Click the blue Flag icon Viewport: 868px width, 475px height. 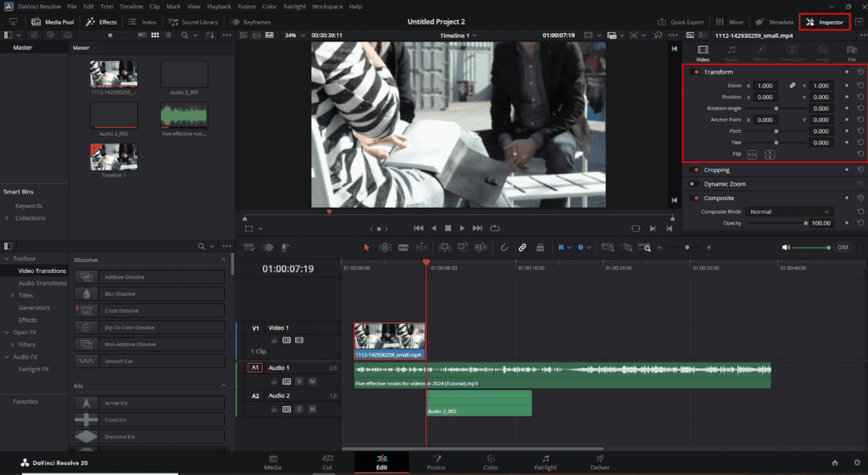pyautogui.click(x=561, y=248)
